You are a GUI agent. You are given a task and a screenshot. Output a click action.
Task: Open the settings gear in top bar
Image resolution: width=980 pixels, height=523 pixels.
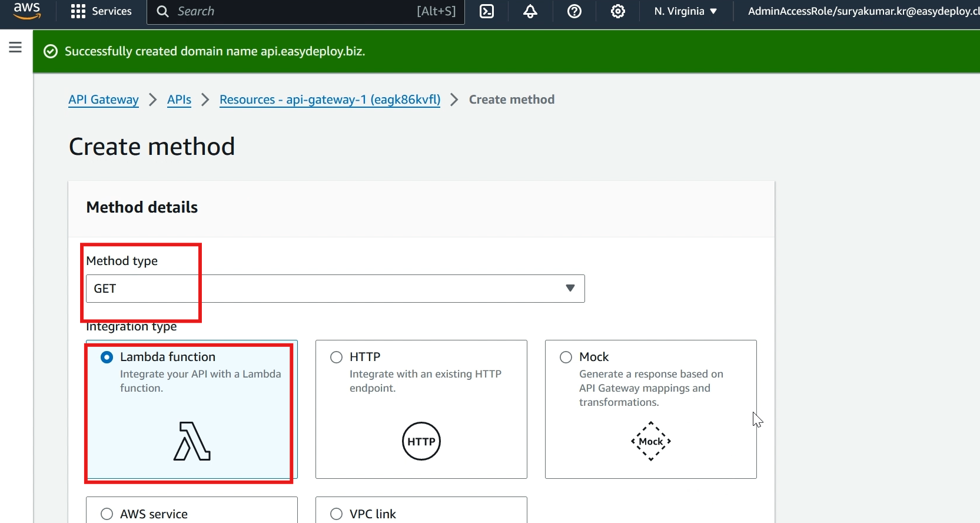click(x=618, y=11)
